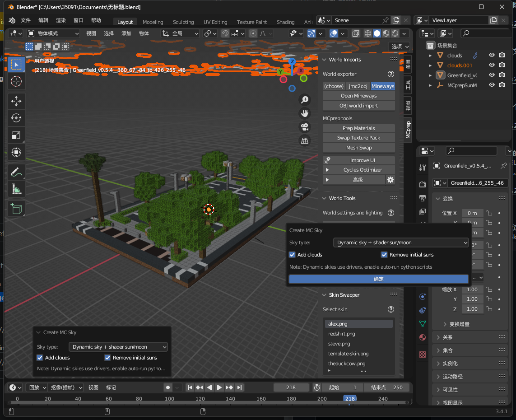This screenshot has height=420, width=516.
Task: Confirm sky creation with 确定 button
Action: pos(378,279)
